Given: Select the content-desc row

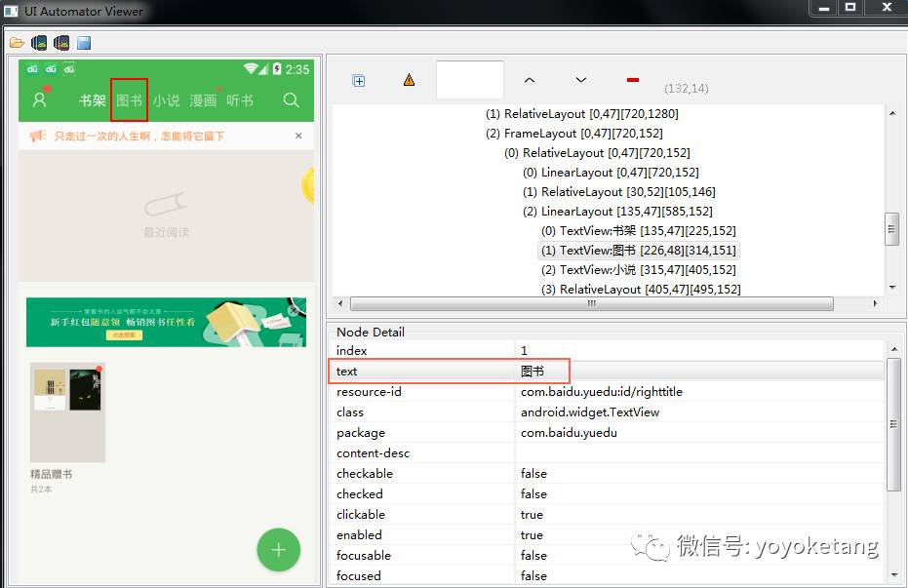Looking at the screenshot, I should point(608,453).
